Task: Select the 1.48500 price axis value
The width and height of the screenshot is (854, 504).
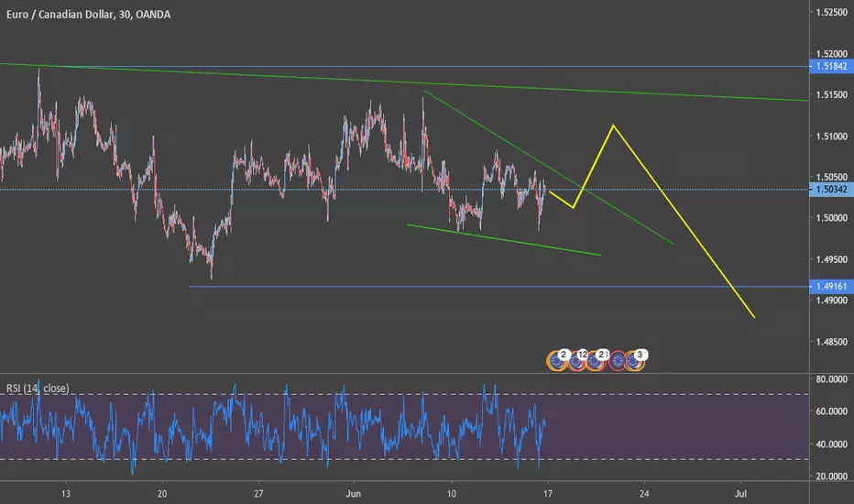Action: click(x=832, y=342)
